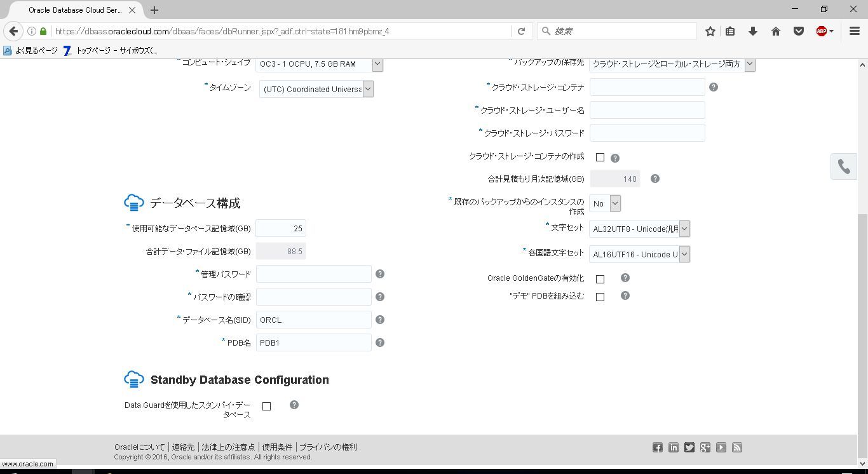Click the scrollbar up arrow
Screen dimensions: 868x474
click(862, 64)
